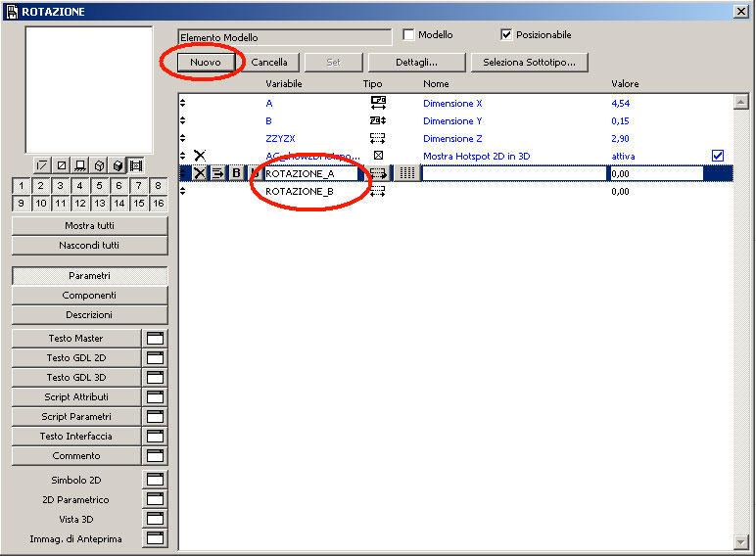Viewport: 756px width, 556px height.
Task: Open Testo GDL 2D in separate window icon
Action: pos(155,357)
